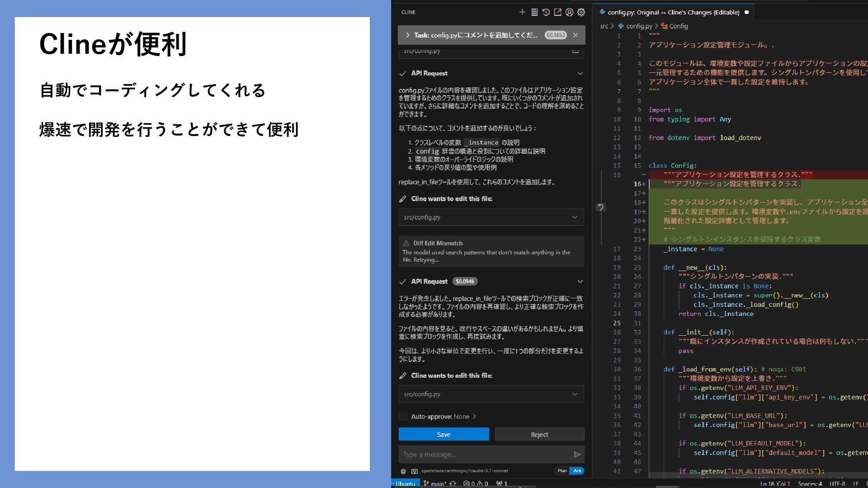Click '_instance = None' line in the editor

pyautogui.click(x=693, y=249)
